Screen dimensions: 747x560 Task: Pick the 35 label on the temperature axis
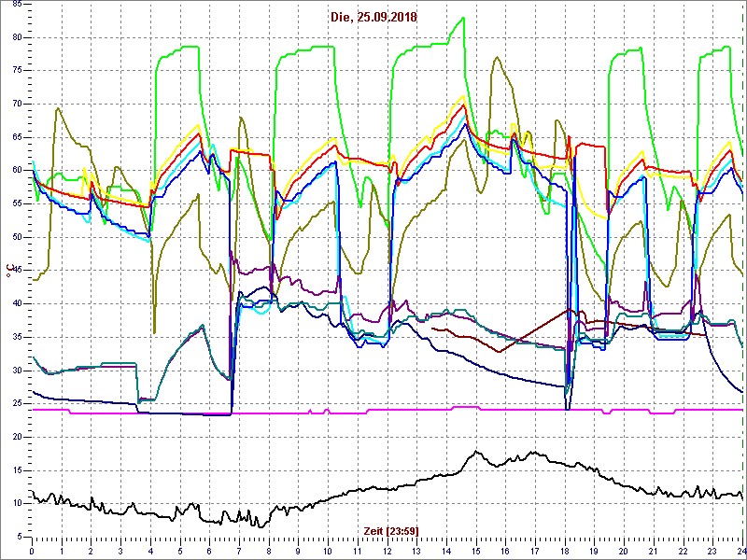tap(17, 337)
